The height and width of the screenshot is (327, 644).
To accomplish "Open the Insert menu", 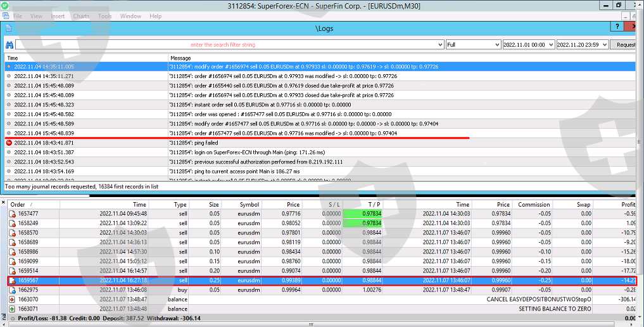I will tap(58, 16).
